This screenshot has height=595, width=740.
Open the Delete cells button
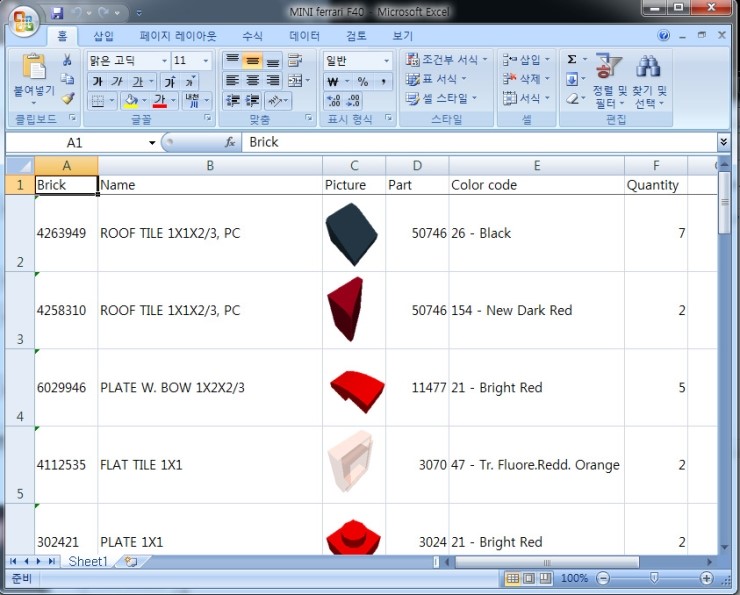pyautogui.click(x=526, y=79)
